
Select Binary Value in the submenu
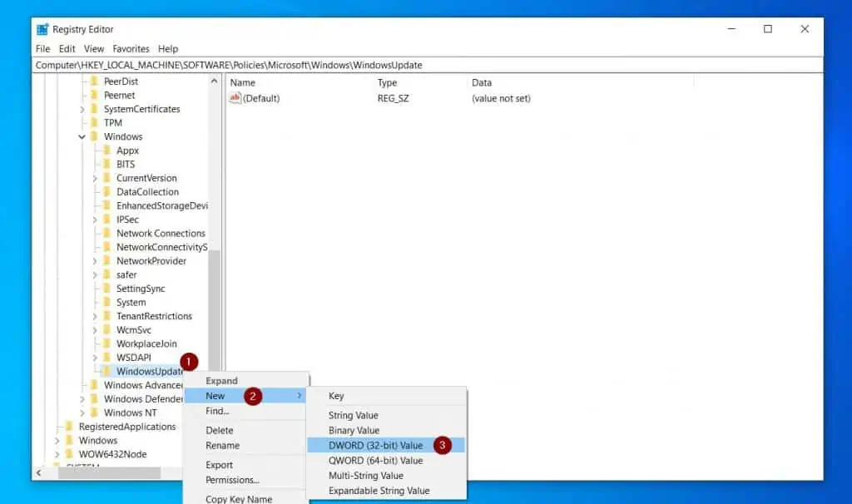[386, 430]
